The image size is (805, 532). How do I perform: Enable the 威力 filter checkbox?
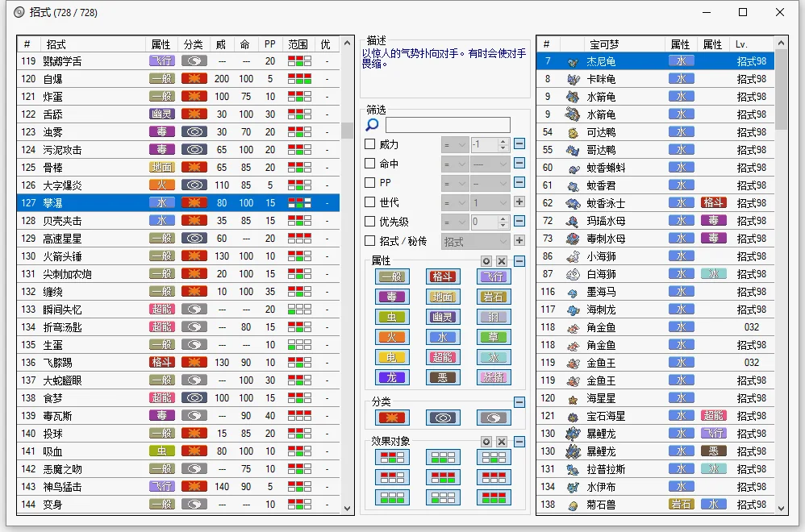(x=369, y=144)
